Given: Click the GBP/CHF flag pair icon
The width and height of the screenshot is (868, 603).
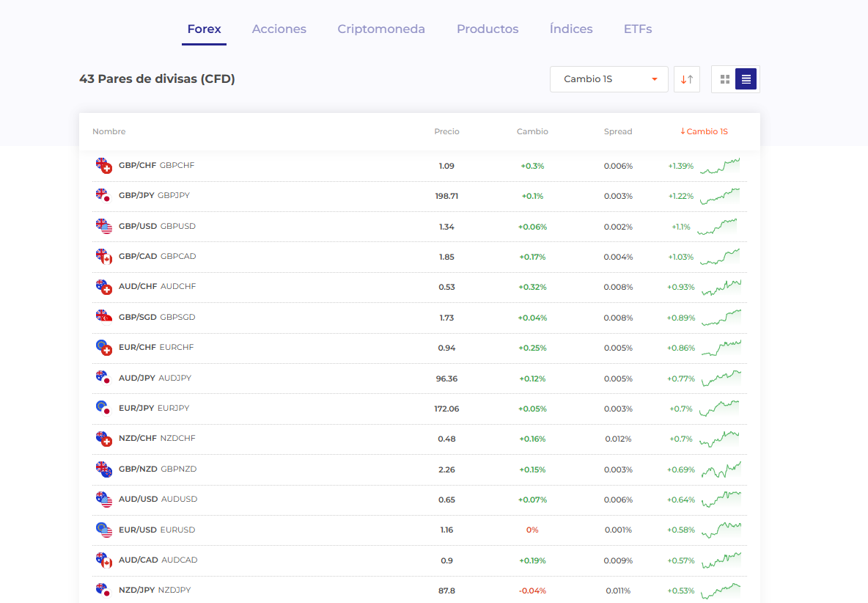Looking at the screenshot, I should tap(103, 166).
